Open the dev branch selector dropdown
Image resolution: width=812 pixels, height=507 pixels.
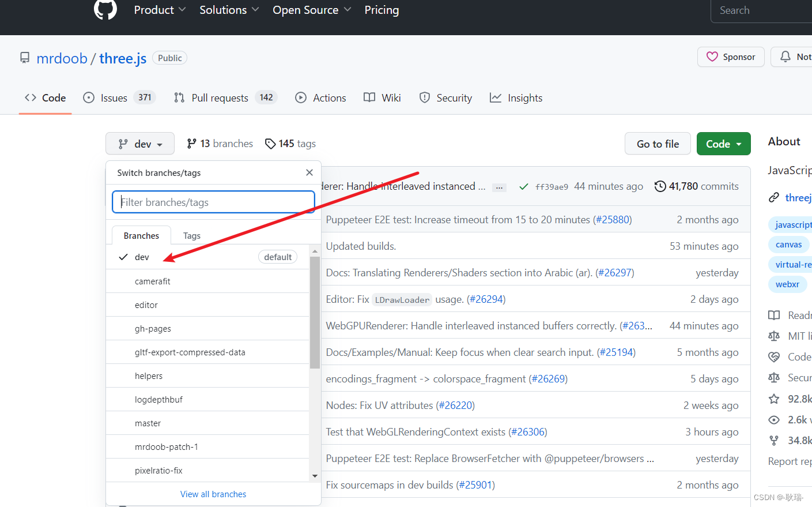pos(140,144)
